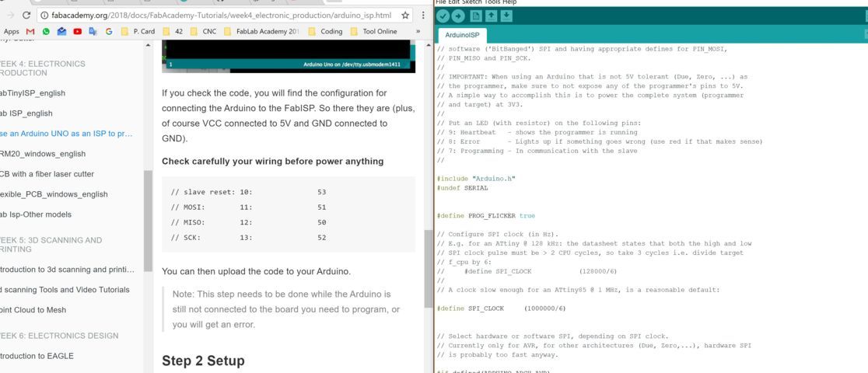Open the Flexible_PCB_windows_english sidebar link
The image size is (868, 373).
pyautogui.click(x=54, y=194)
